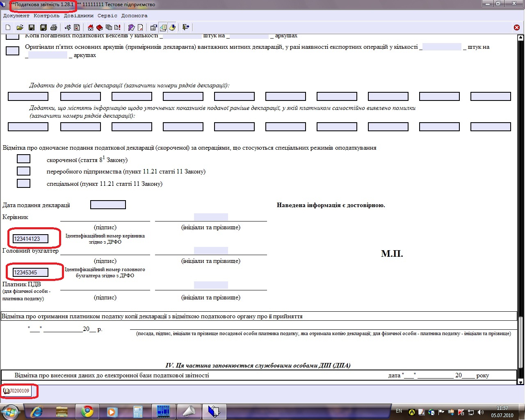Image resolution: width=525 pixels, height=420 pixels.
Task: Open Google Chrome from the taskbar
Action: pyautogui.click(x=87, y=411)
